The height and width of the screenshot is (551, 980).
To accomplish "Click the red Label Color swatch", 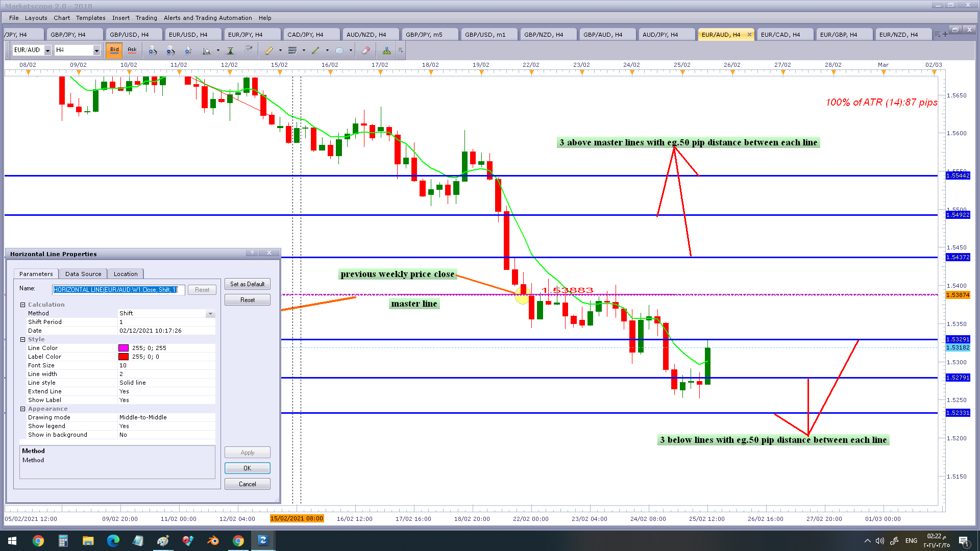I will pyautogui.click(x=124, y=357).
